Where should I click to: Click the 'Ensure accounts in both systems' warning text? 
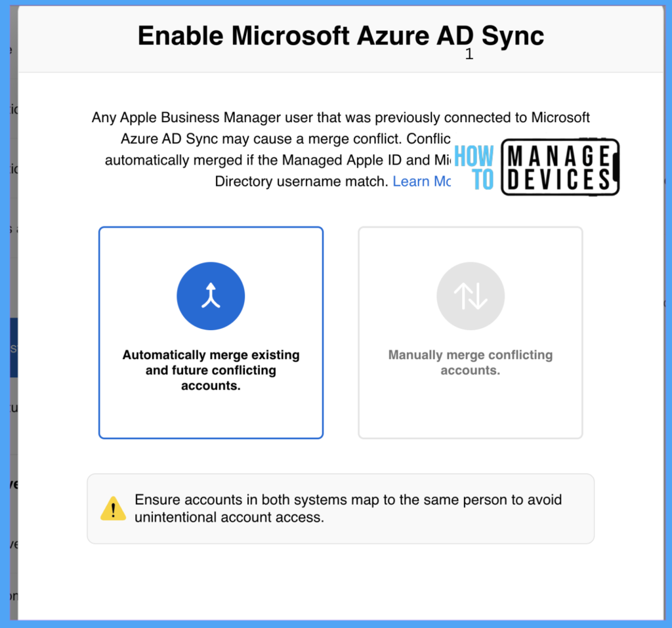point(348,509)
